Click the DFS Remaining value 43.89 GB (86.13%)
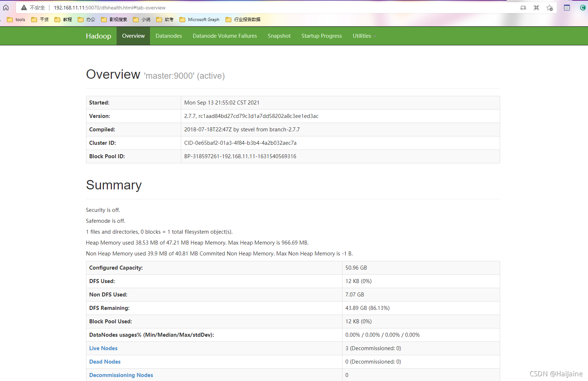The width and height of the screenshot is (588, 381). 367,308
